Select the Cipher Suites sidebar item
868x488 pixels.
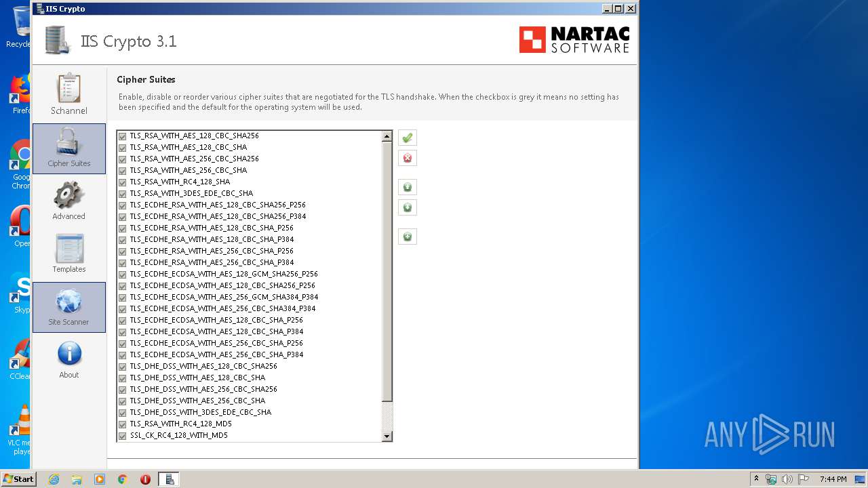69,148
